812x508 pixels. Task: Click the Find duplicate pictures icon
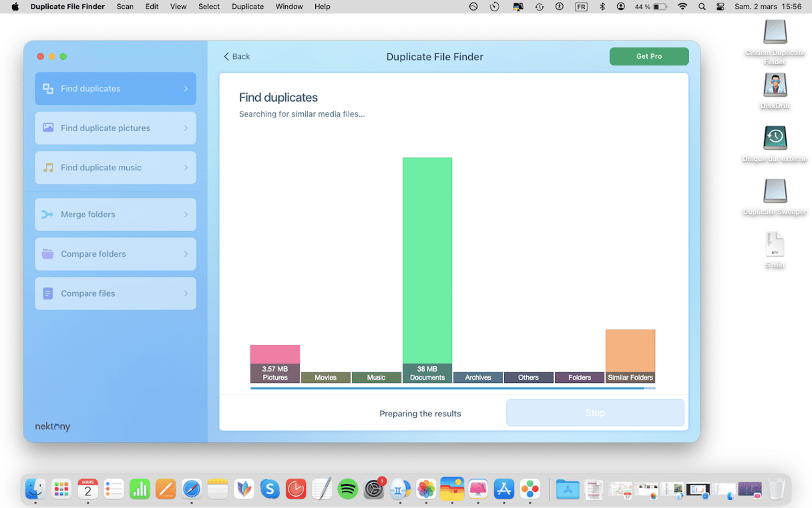pos(48,128)
